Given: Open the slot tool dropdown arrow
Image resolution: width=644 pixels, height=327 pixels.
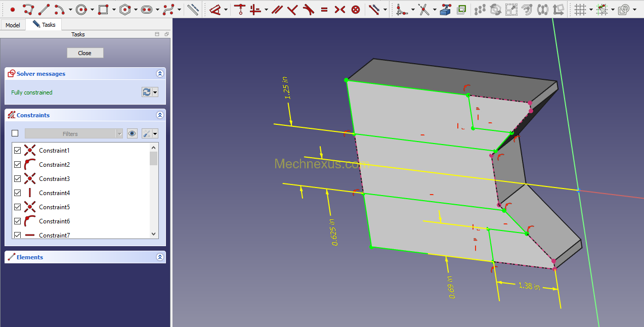Looking at the screenshot, I should [157, 10].
